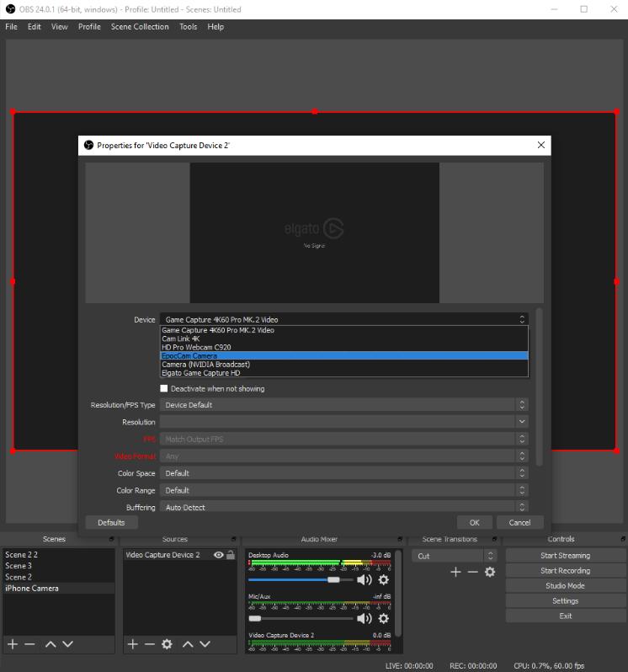Click the Properties dialog vertical scrollbar
The height and width of the screenshot is (672, 628).
tap(540, 387)
